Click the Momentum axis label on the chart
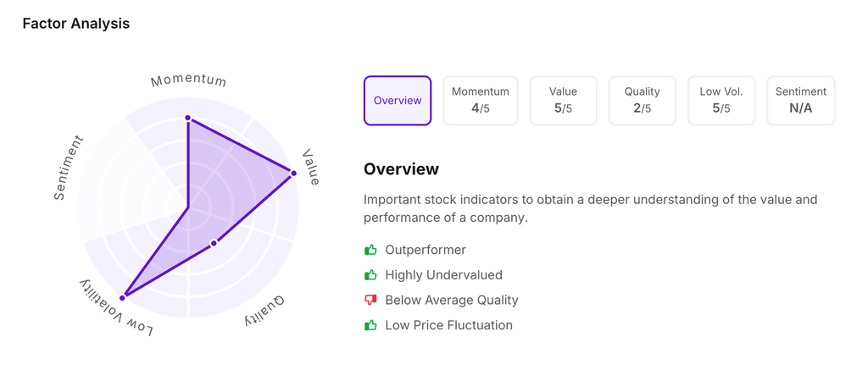The width and height of the screenshot is (868, 370). pos(188,80)
